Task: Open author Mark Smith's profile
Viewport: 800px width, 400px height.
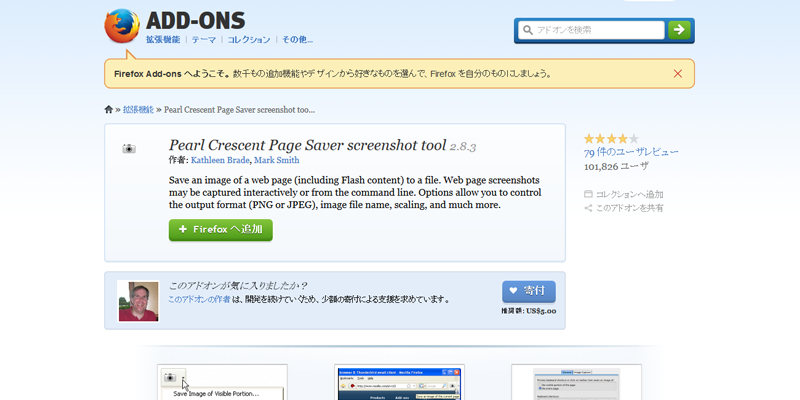Action: tap(277, 160)
